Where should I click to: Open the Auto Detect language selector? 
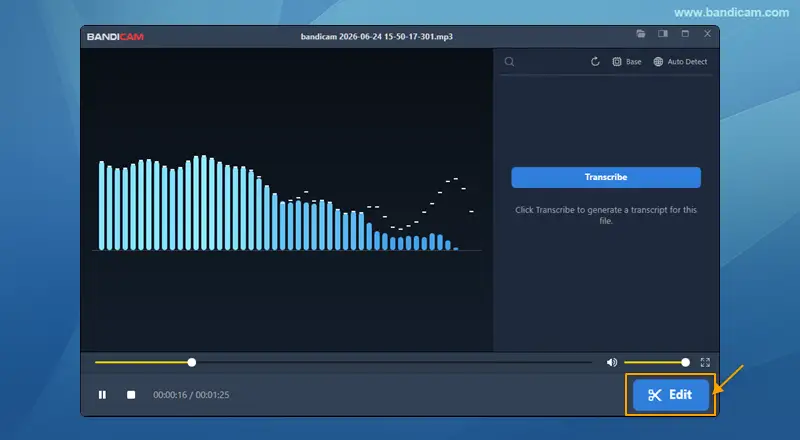(x=681, y=62)
